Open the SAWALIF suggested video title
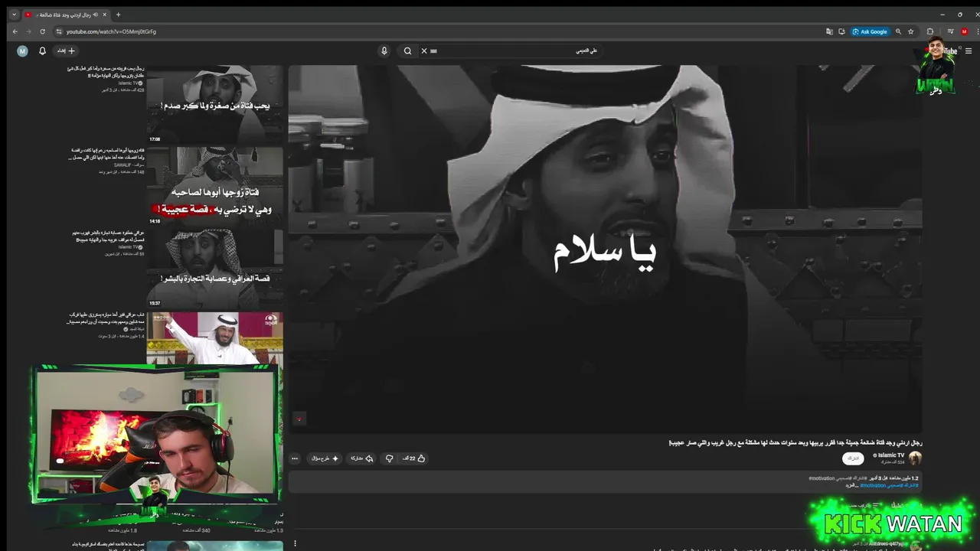Image resolution: width=980 pixels, height=551 pixels. point(106,154)
